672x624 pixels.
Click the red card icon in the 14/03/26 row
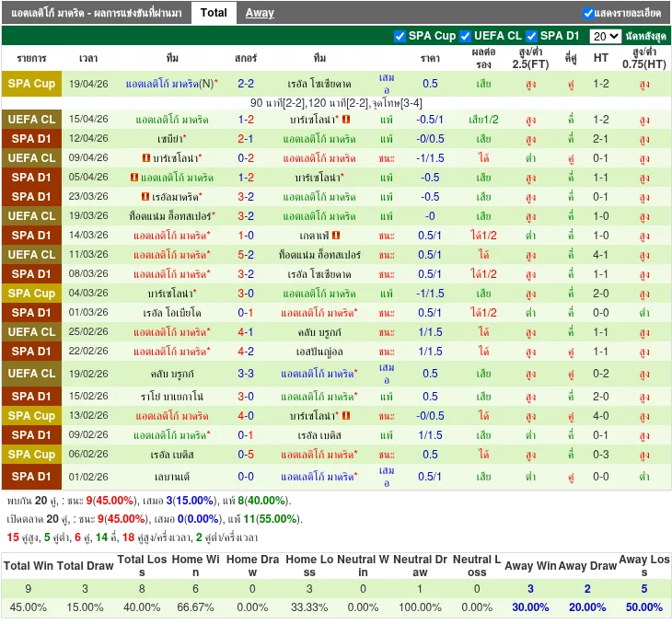336,236
